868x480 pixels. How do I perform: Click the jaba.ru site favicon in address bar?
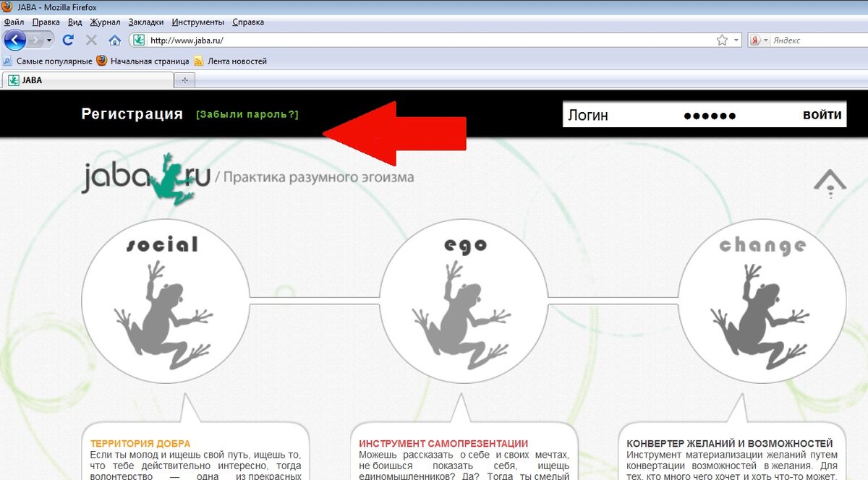[139, 40]
